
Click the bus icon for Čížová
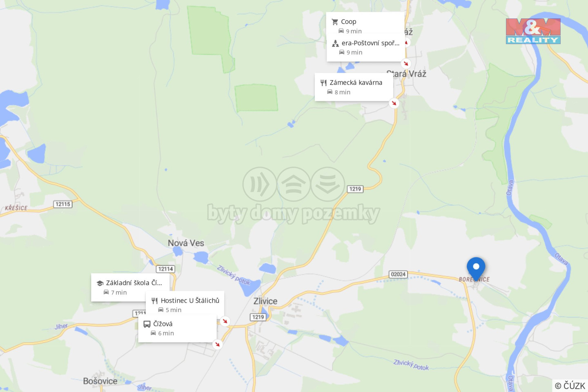tap(147, 324)
